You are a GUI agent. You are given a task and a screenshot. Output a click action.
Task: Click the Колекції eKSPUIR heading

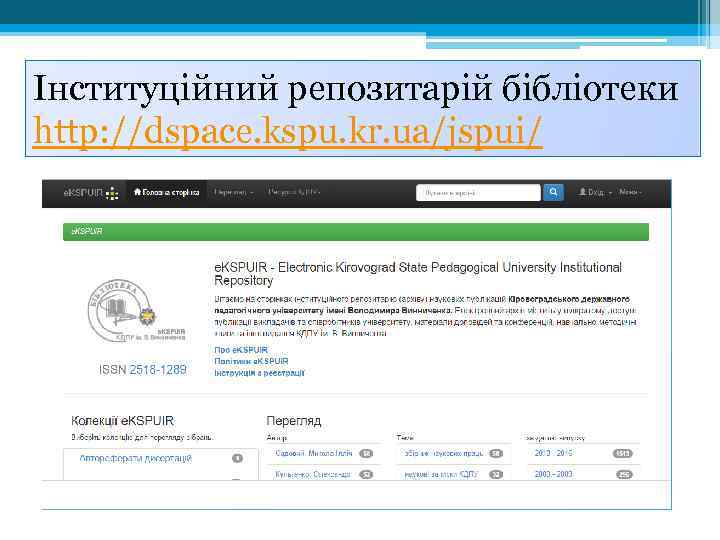point(123,421)
